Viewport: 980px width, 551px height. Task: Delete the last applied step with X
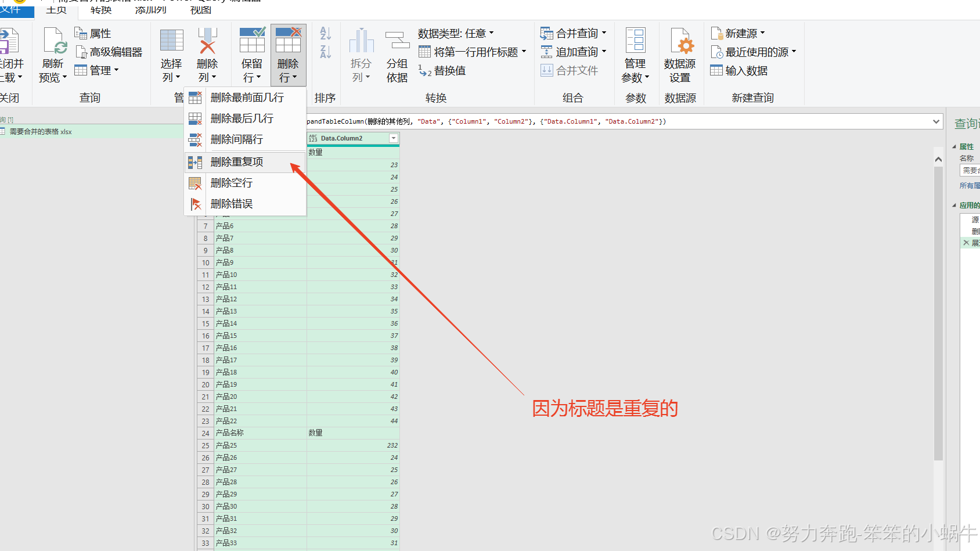click(966, 243)
